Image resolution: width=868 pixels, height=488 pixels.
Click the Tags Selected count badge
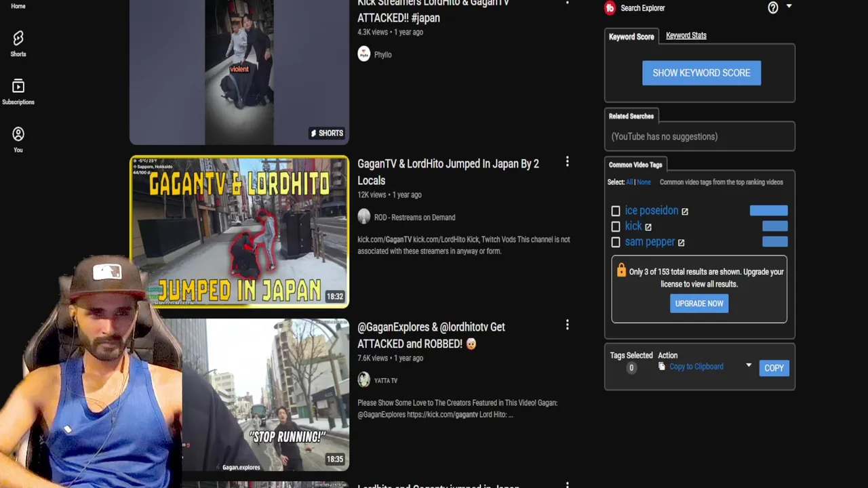[631, 368]
